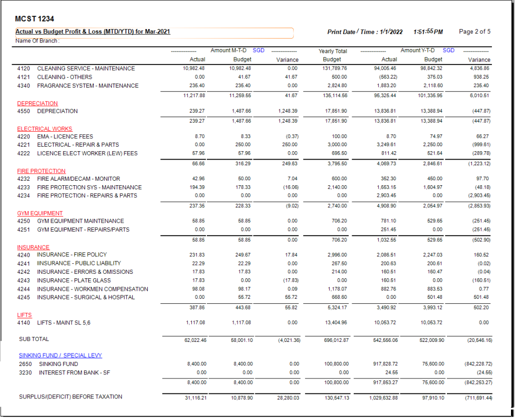
Task: Click the GYM EQUIPMENT heading link
Action: coord(40,213)
